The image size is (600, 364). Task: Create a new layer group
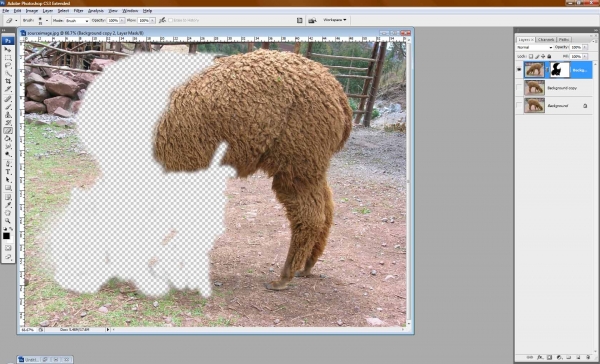(569, 357)
